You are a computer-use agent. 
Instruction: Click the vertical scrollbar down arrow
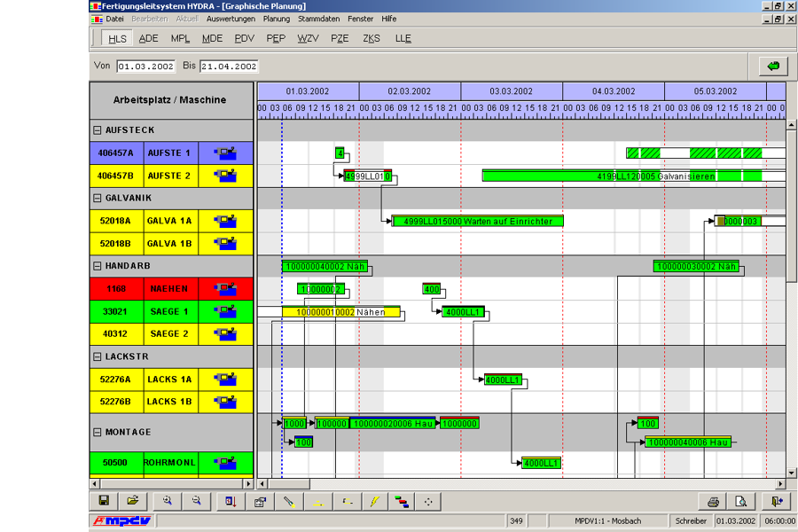click(791, 472)
